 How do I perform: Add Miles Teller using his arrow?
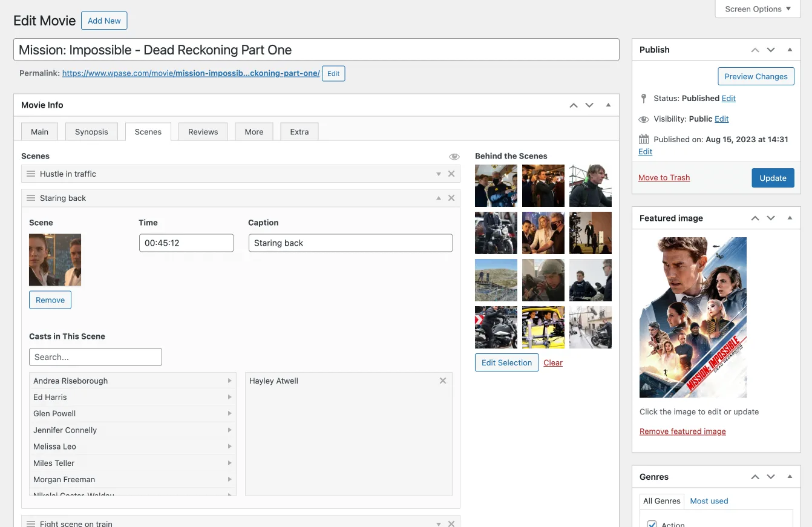(x=229, y=463)
